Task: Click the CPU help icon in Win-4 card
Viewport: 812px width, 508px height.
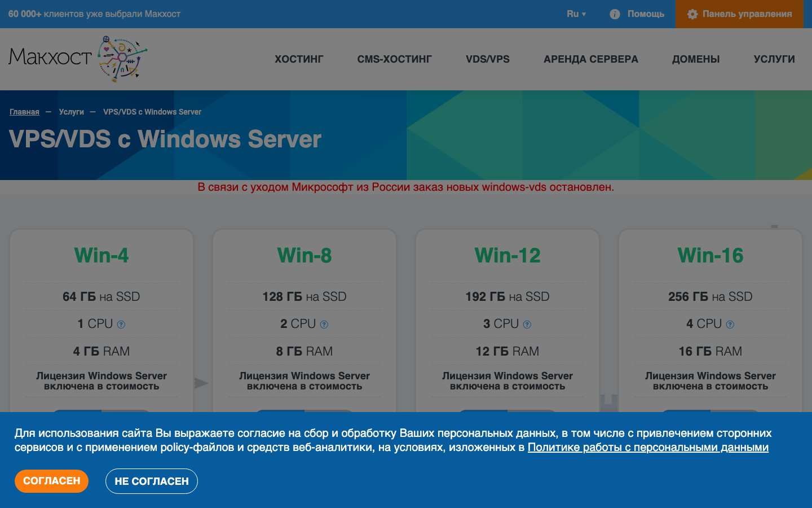Action: point(121,325)
